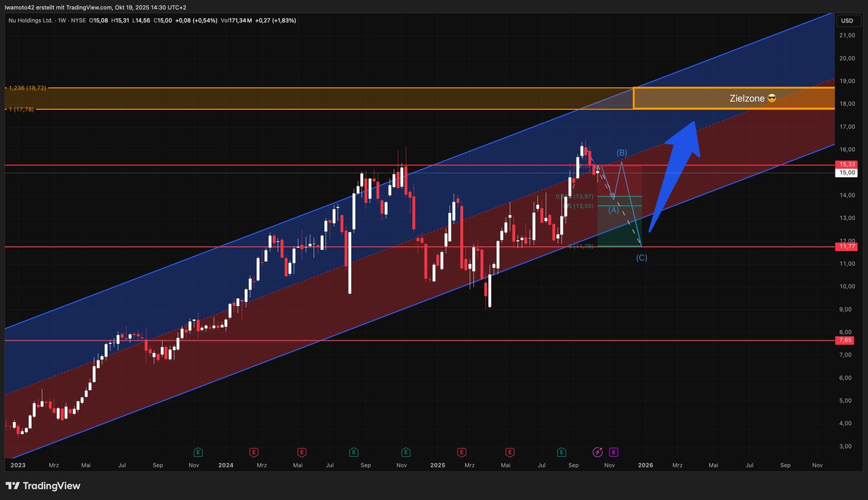Click the white 15,00 current price label
The image size is (868, 500).
point(848,173)
